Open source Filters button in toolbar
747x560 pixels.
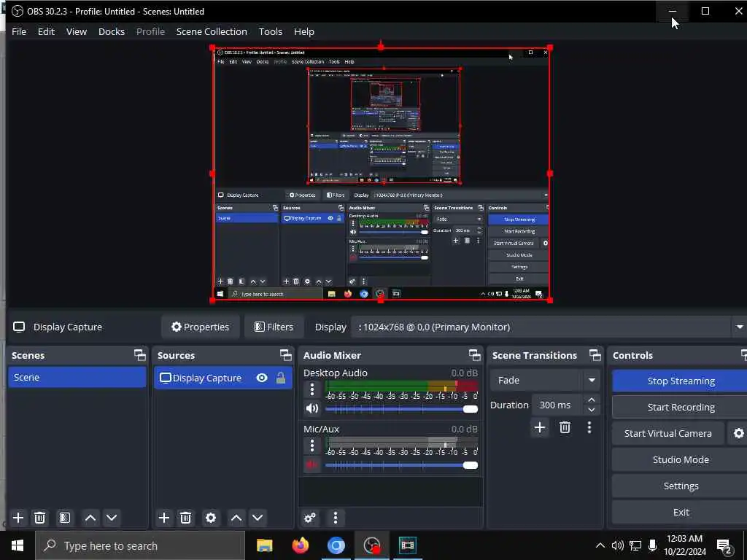pos(274,327)
